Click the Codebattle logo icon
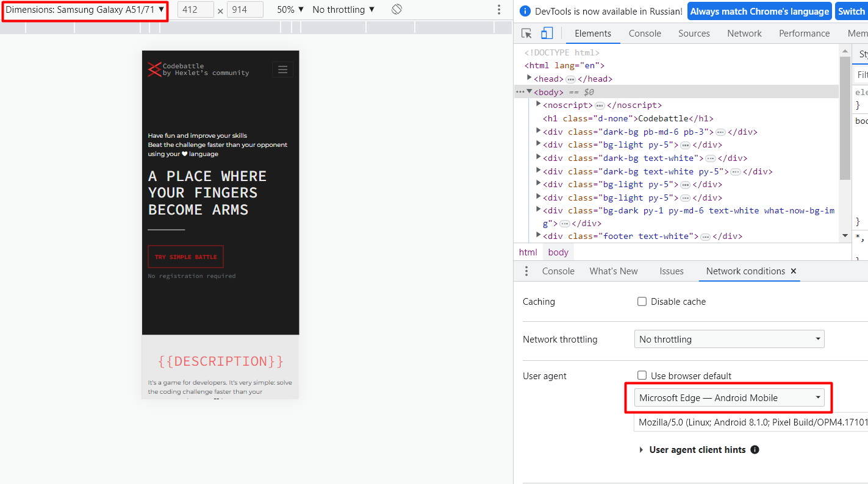868x484 pixels. point(154,69)
